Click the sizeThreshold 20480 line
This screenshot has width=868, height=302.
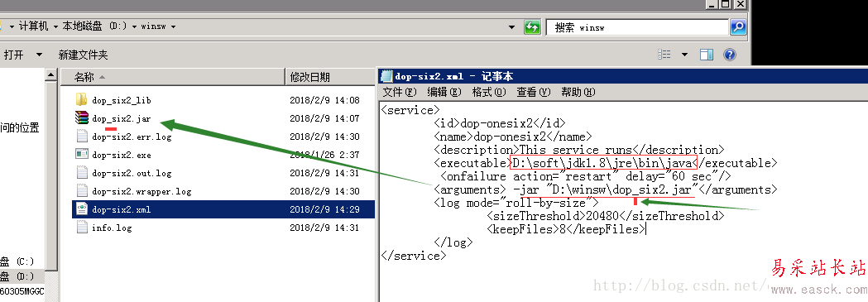point(606,216)
